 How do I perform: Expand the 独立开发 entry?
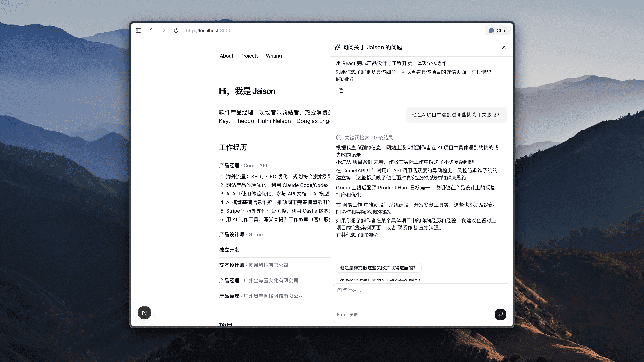(274, 250)
